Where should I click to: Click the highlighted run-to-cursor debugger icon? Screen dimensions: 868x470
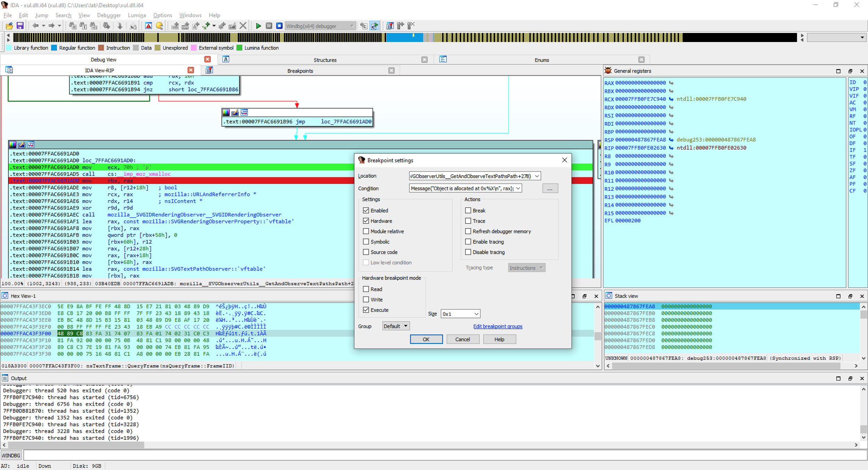click(x=374, y=26)
